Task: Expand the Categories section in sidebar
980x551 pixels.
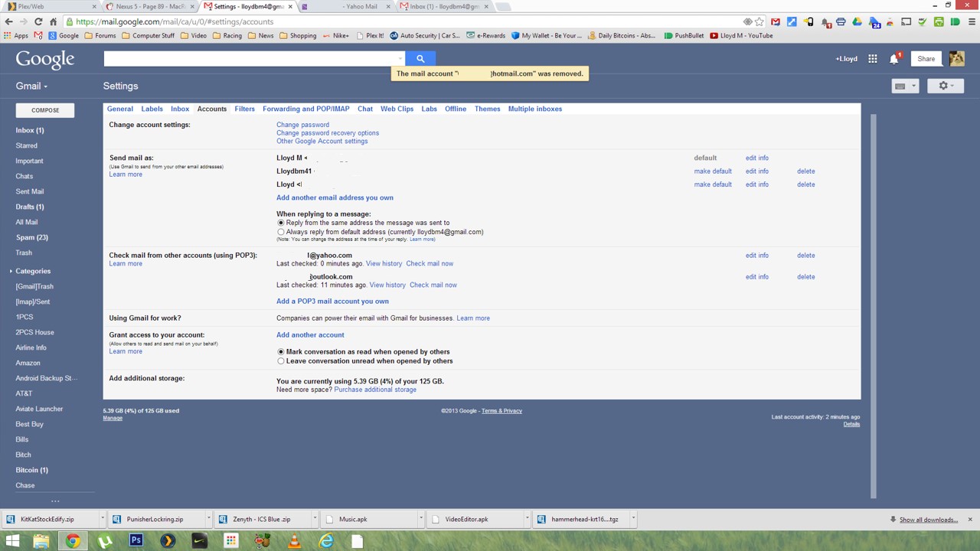Action: coord(11,271)
